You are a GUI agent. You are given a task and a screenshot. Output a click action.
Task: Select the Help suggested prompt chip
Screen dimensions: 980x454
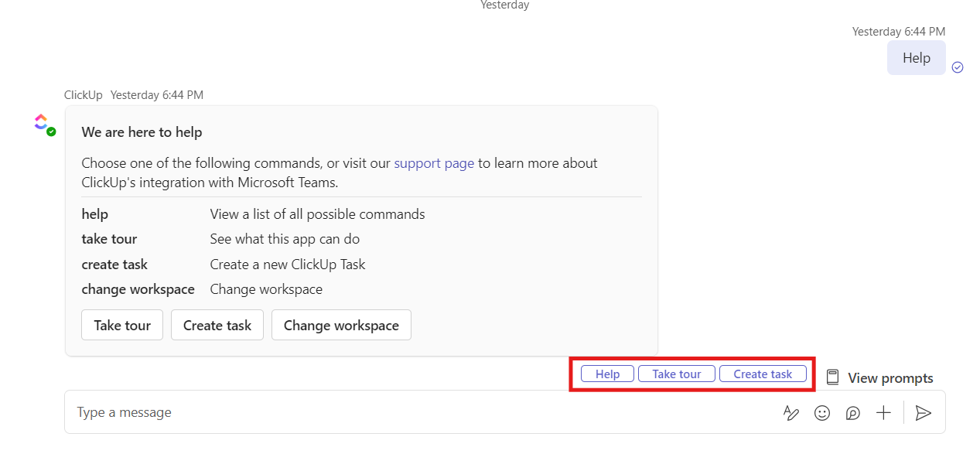click(x=608, y=374)
